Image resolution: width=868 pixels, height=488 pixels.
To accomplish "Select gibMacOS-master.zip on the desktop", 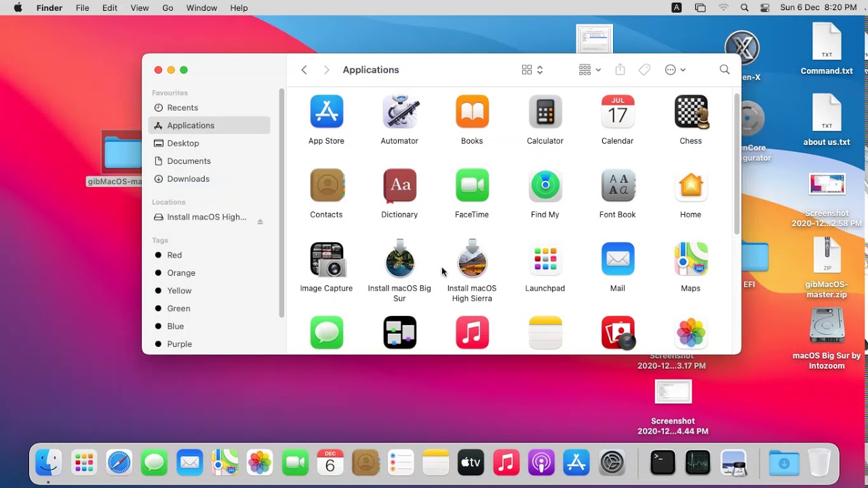I will (827, 268).
